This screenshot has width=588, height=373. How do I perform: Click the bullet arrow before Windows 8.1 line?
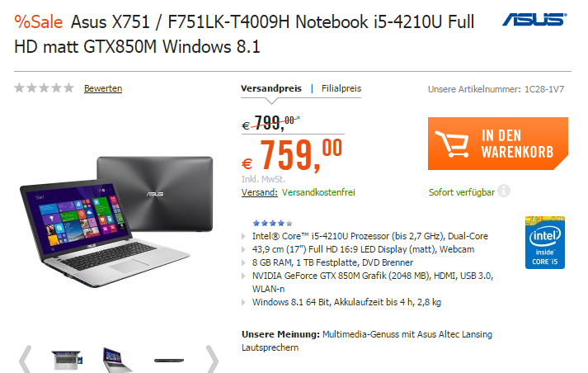tap(244, 302)
